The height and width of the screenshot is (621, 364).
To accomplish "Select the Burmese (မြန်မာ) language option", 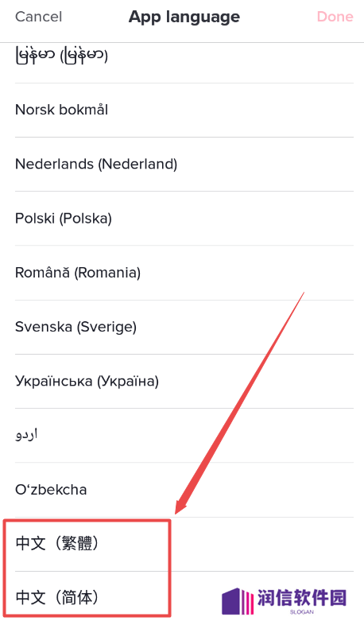I will pyautogui.click(x=184, y=56).
